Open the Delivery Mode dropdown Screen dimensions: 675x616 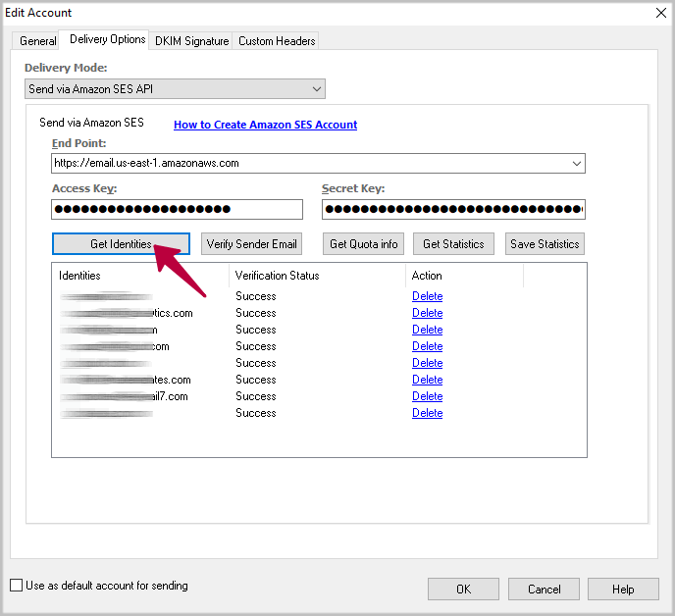point(175,88)
